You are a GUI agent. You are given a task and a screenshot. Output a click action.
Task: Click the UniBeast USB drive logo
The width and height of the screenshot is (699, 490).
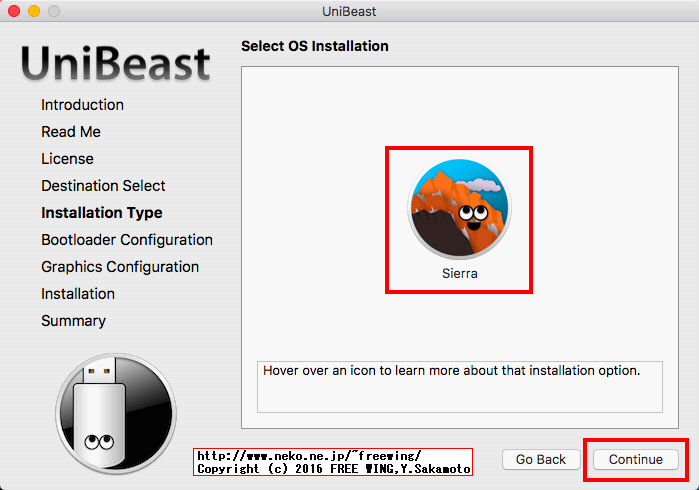pos(116,414)
